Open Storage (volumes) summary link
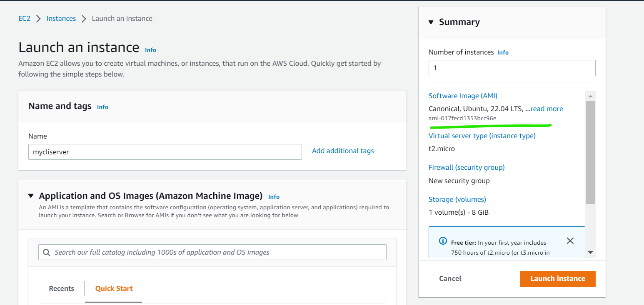Screen dimensions: 644x305 click(457, 199)
